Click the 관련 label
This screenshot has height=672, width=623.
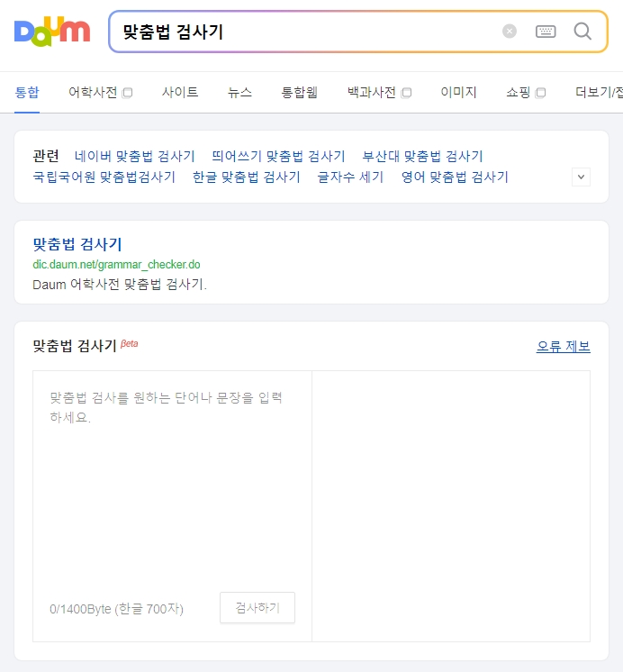pos(46,156)
